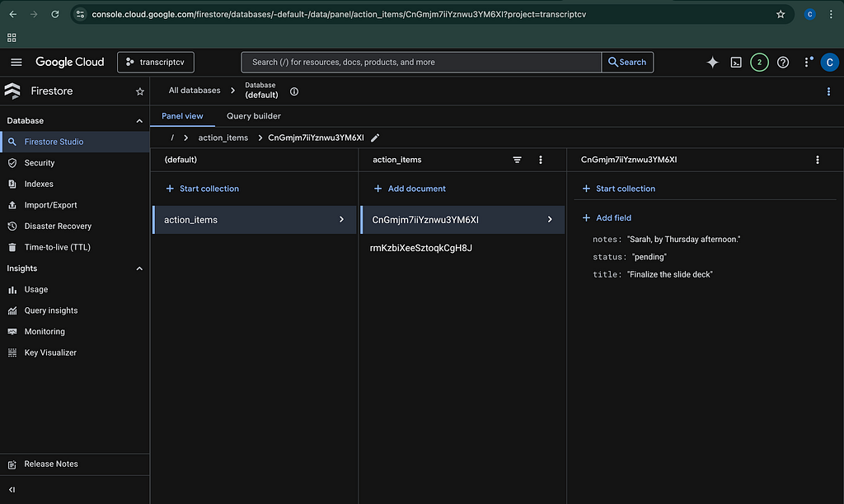
Task: Click root slash in path breadcrumb
Action: pos(172,138)
